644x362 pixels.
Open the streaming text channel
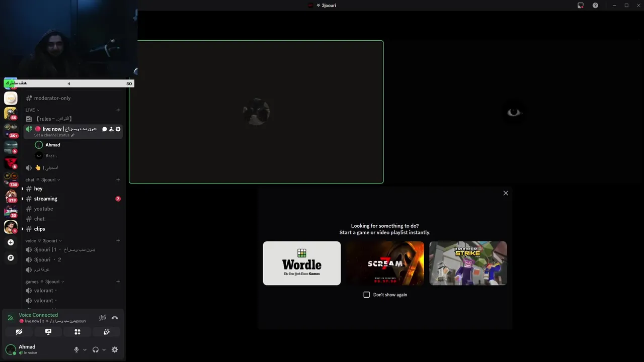pos(73,199)
